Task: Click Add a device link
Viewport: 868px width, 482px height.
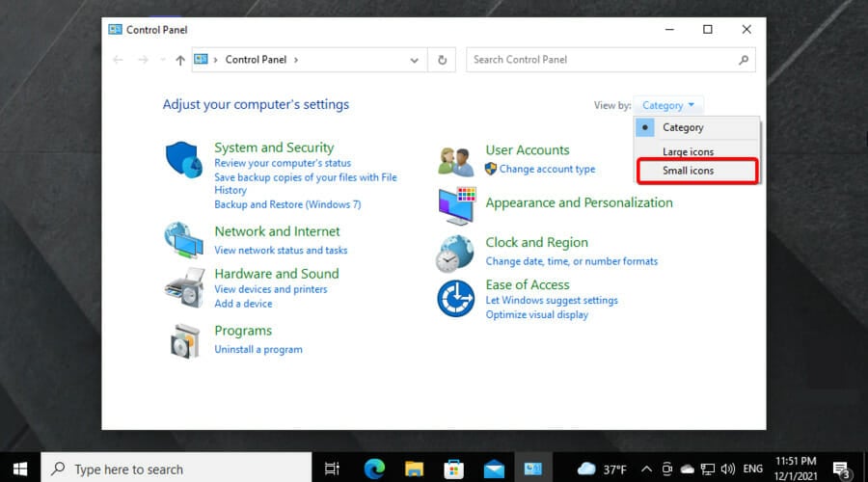Action: (243, 304)
